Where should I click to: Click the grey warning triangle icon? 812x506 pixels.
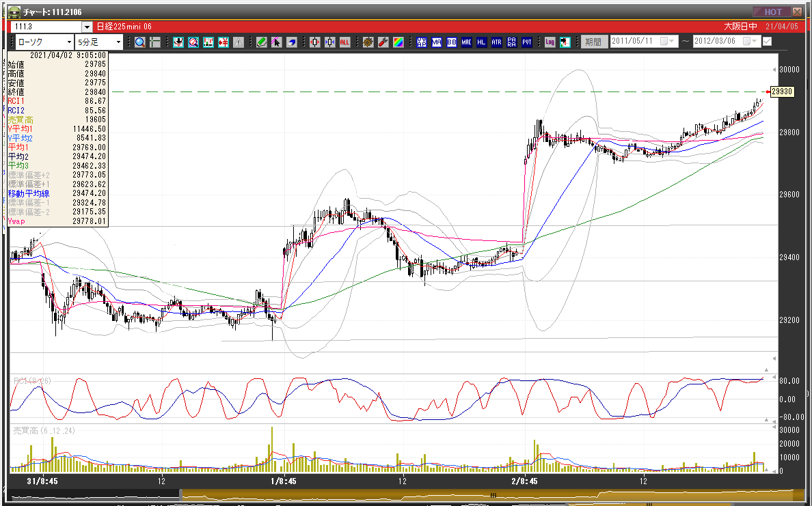click(239, 42)
